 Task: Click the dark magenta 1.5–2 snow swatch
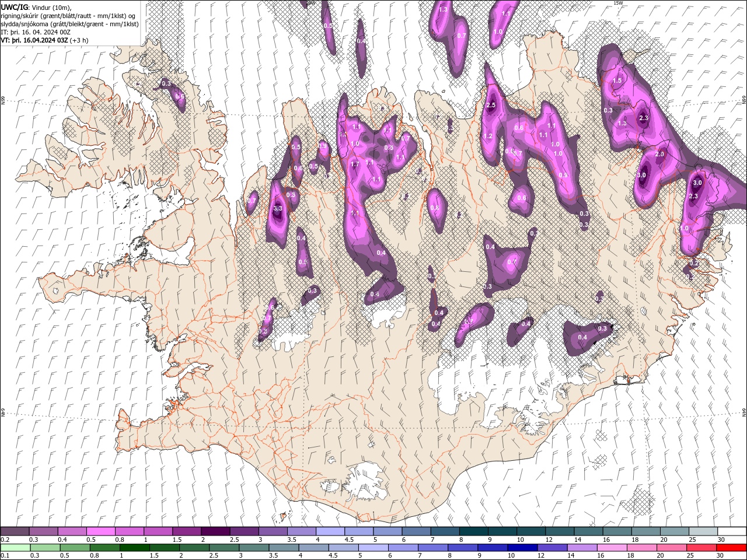click(x=187, y=531)
